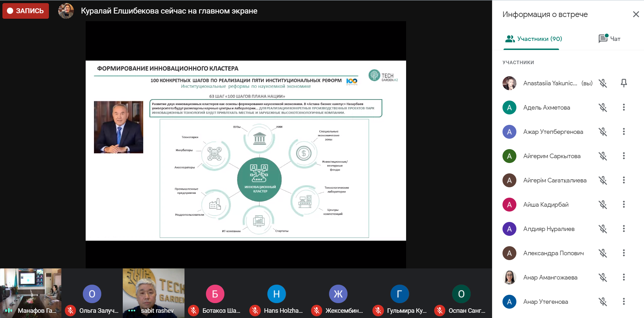The width and height of the screenshot is (644, 318).
Task: Click muted microphone icon for Anastasiia Yakunic
Action: point(603,83)
